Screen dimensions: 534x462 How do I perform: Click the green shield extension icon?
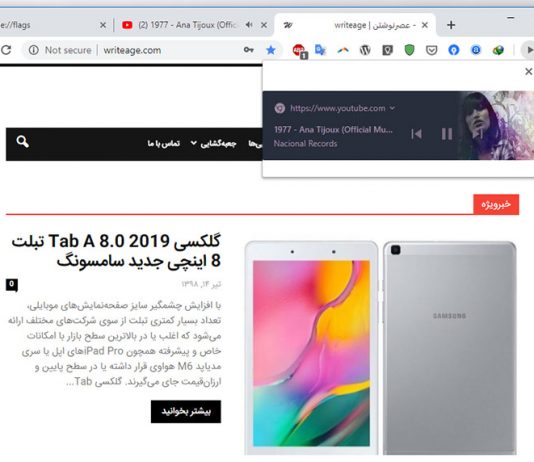409,50
